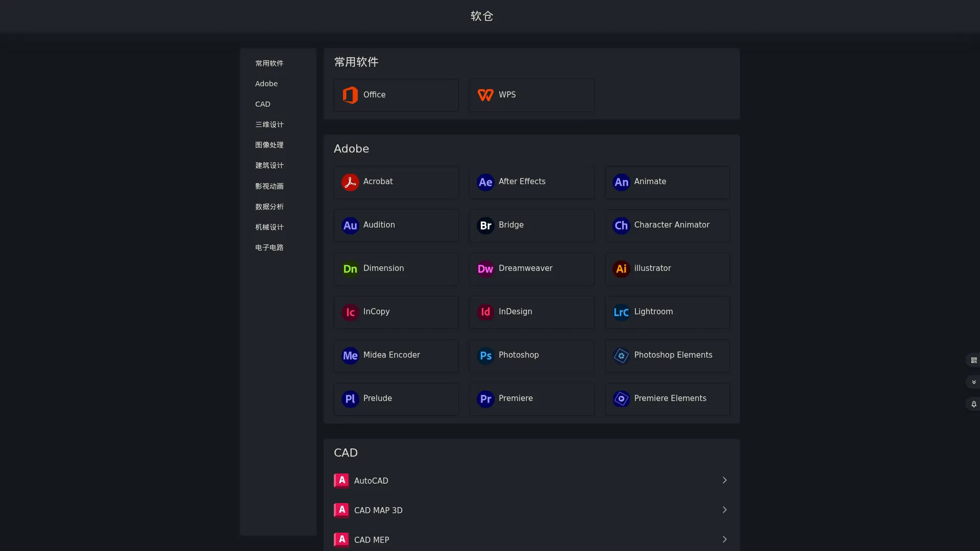The image size is (980, 551).
Task: Click the bell notification floating button
Action: coord(973,404)
